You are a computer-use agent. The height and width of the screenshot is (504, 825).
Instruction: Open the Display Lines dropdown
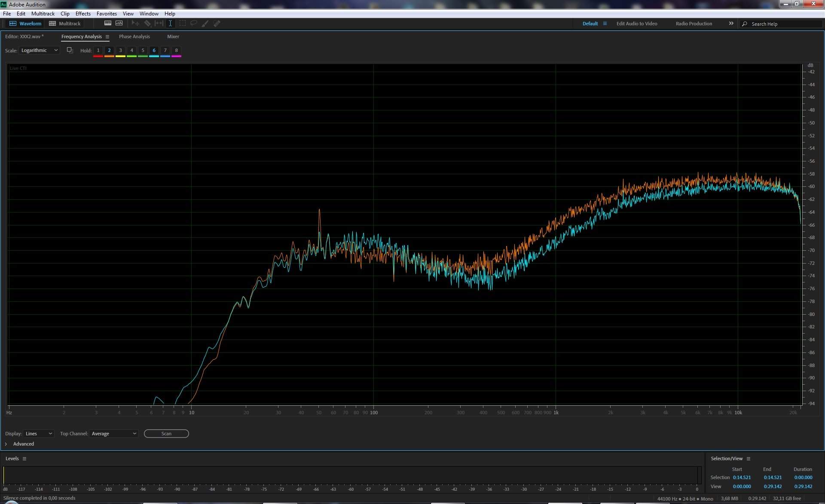tap(39, 434)
